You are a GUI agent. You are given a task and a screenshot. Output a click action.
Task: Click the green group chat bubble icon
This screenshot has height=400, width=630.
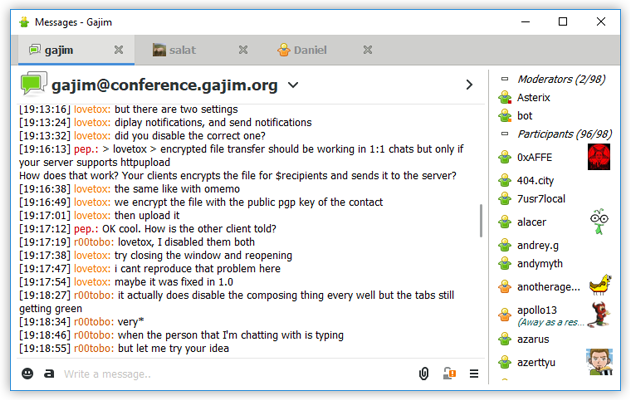[x=34, y=84]
